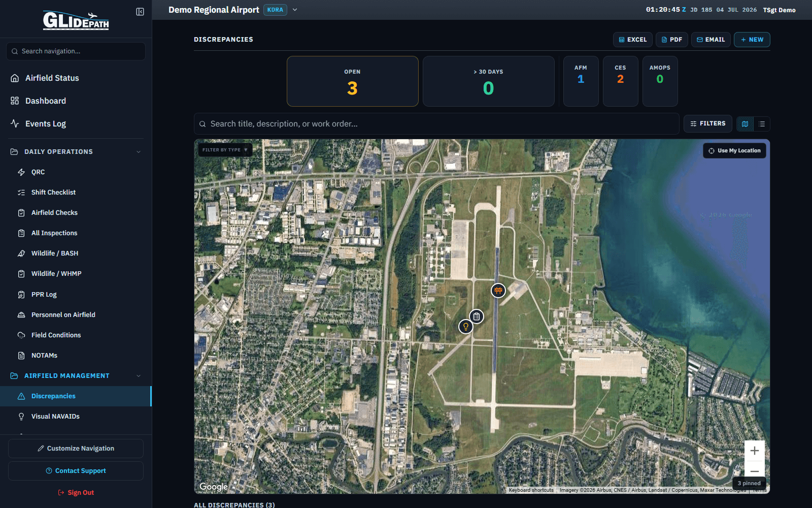The image size is (812, 508).
Task: Create a NEW discrepancy
Action: tap(752, 40)
